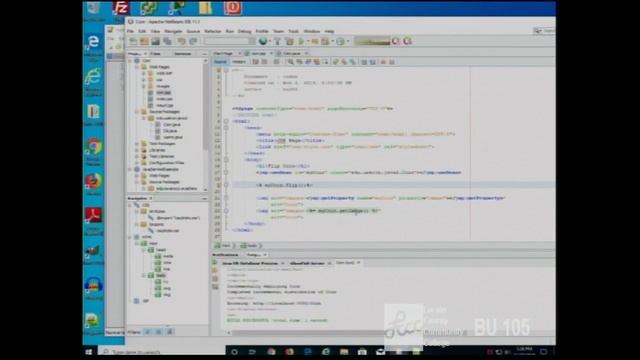Switch to the Files panel tab

pyautogui.click(x=156, y=53)
